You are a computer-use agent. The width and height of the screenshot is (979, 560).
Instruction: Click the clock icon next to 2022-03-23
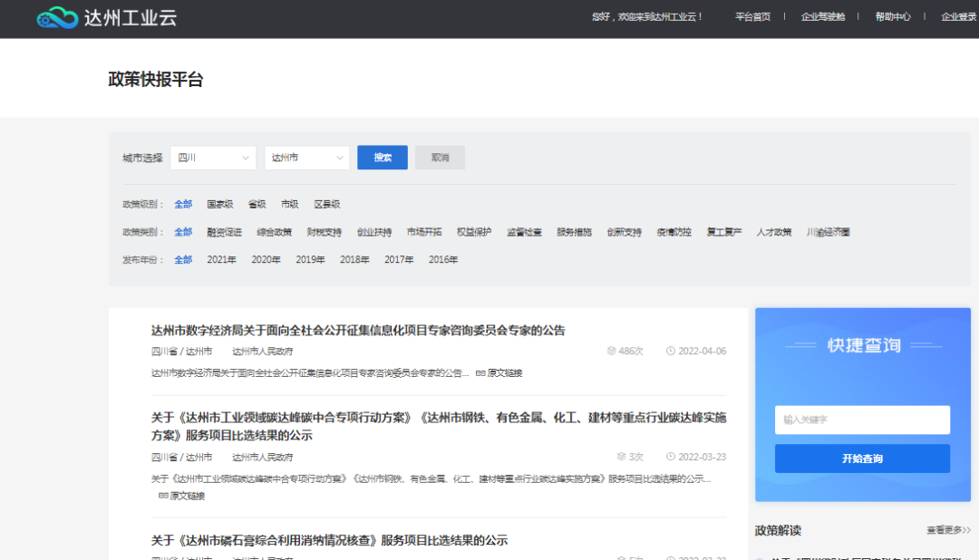coord(670,458)
